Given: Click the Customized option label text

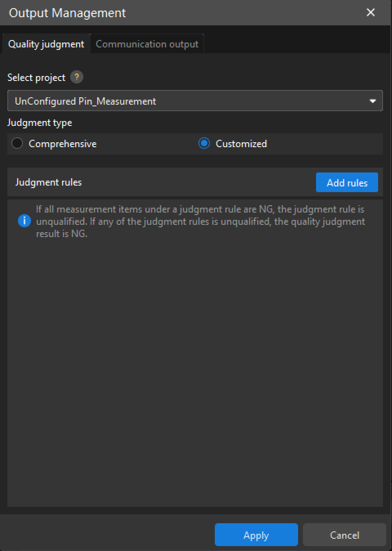Looking at the screenshot, I should point(241,144).
